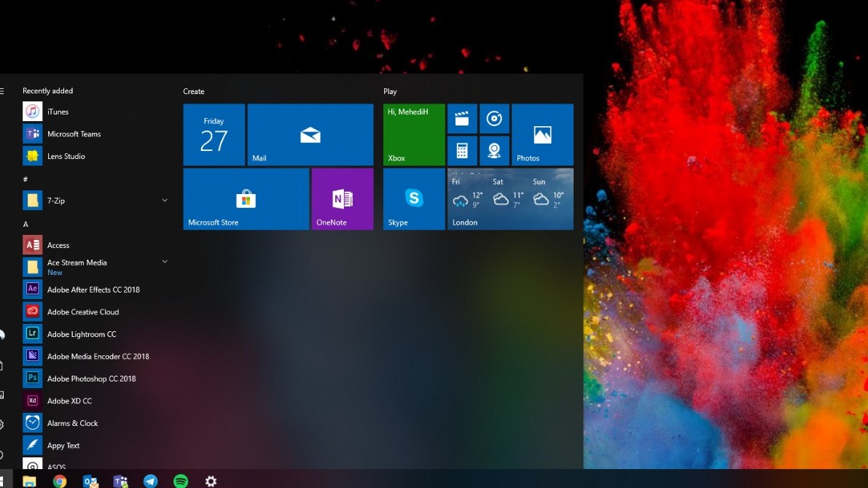The image size is (868, 488).
Task: Click the Recently added heading
Action: (x=47, y=91)
